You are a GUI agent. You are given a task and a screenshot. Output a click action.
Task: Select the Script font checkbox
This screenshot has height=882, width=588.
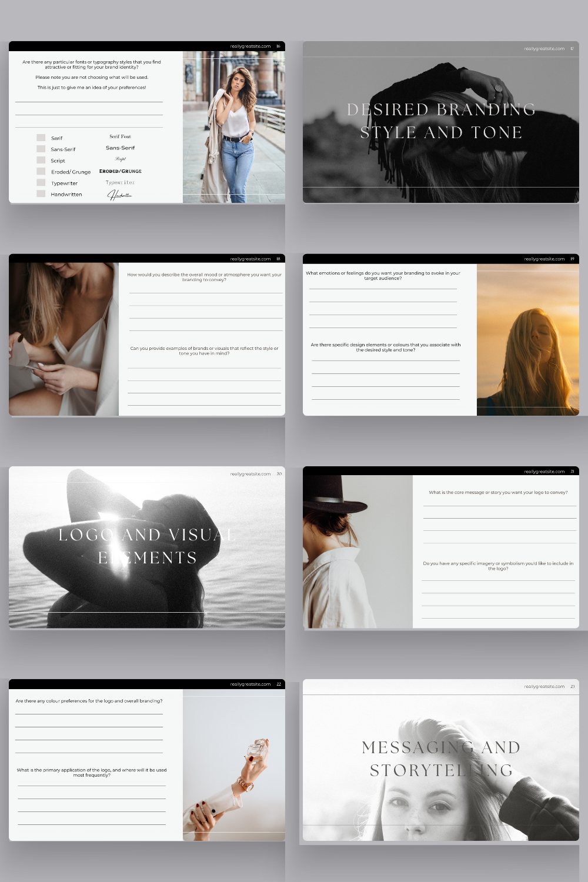click(x=41, y=160)
